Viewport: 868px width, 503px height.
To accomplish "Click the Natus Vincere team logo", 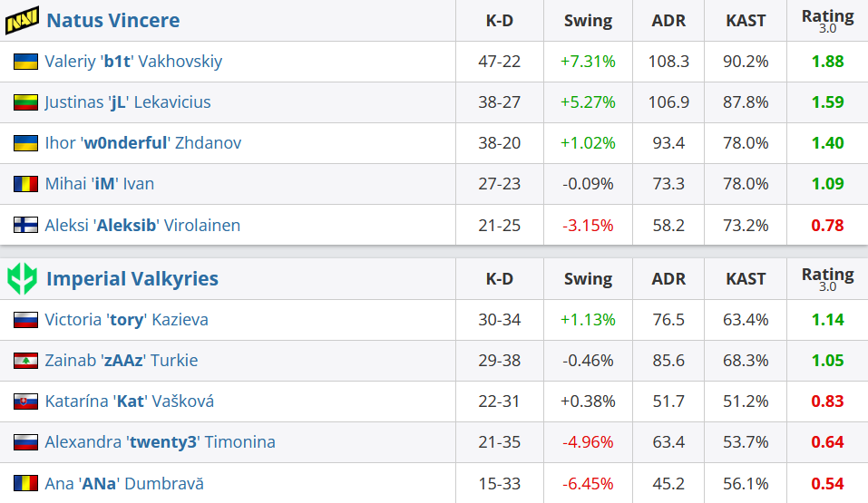I will 22,21.
